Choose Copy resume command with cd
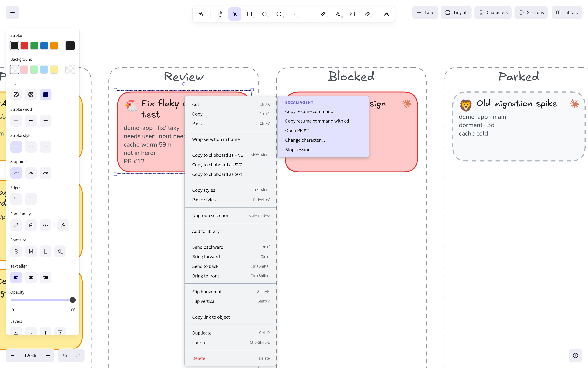 coord(323,121)
